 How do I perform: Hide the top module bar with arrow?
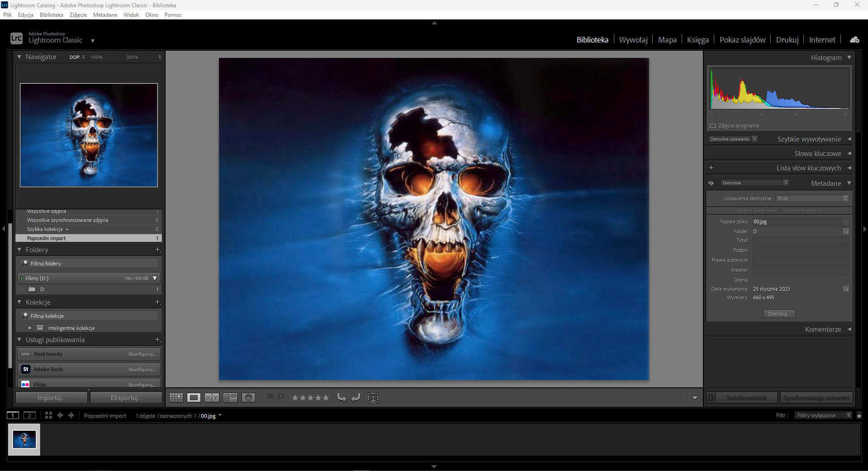434,23
